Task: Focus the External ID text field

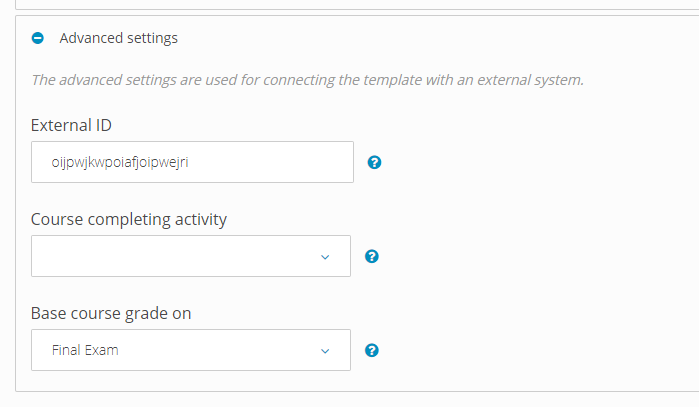Action: coord(193,162)
